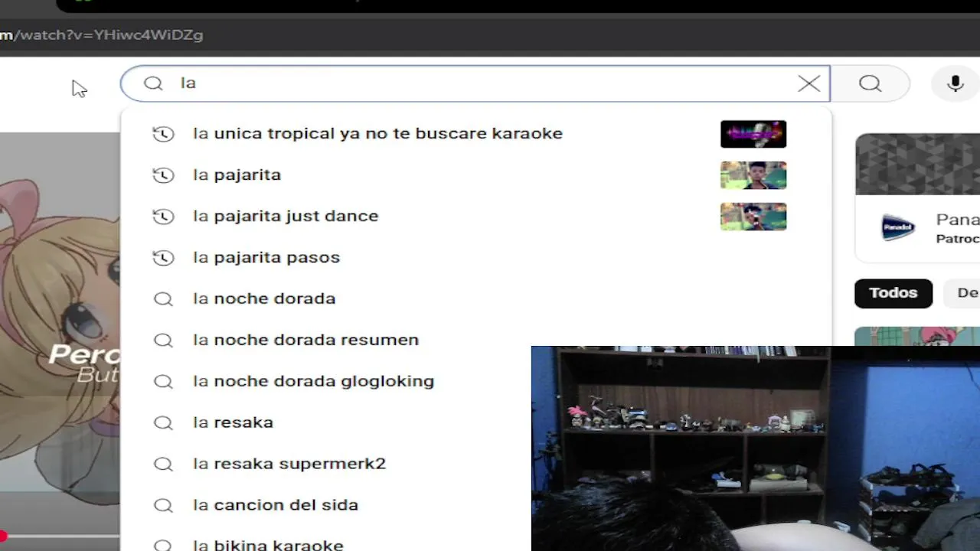
Task: Click search icon next to "la resaka supermerk2"
Action: 163,465
